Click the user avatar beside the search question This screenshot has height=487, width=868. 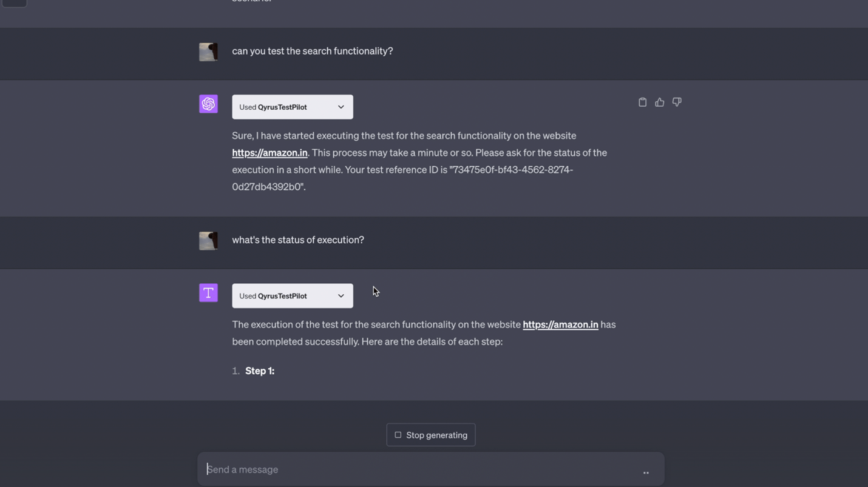coord(208,52)
